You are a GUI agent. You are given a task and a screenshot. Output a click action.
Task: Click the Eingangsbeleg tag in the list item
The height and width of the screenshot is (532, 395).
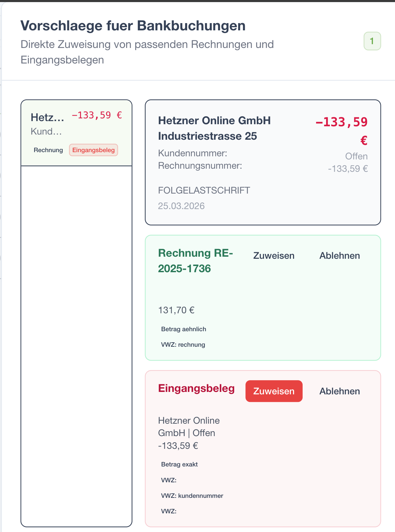(x=93, y=150)
